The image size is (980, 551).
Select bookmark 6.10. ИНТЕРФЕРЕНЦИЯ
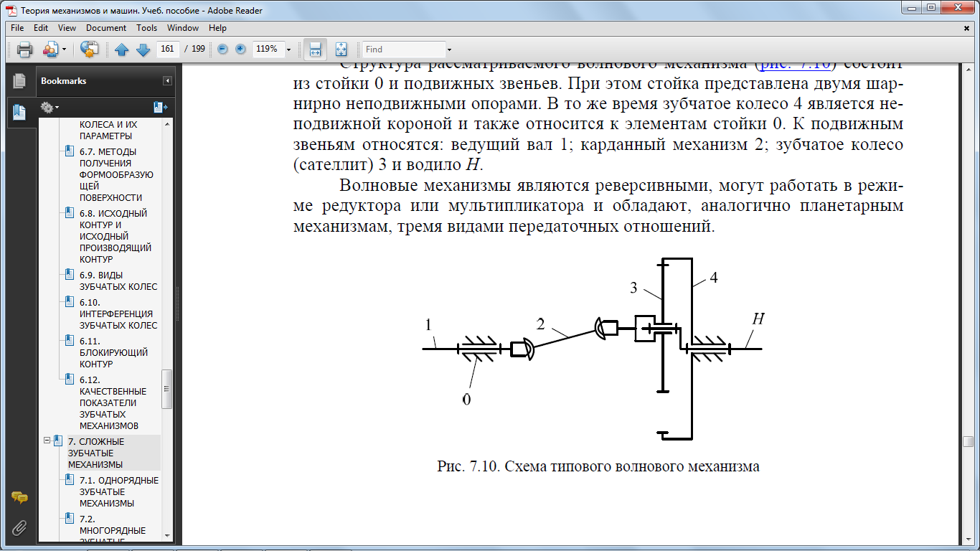coord(118,314)
